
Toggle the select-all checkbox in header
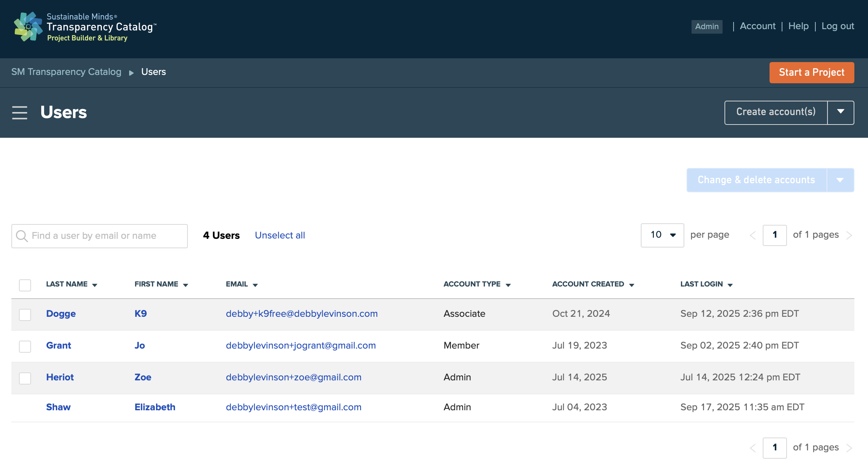[25, 285]
